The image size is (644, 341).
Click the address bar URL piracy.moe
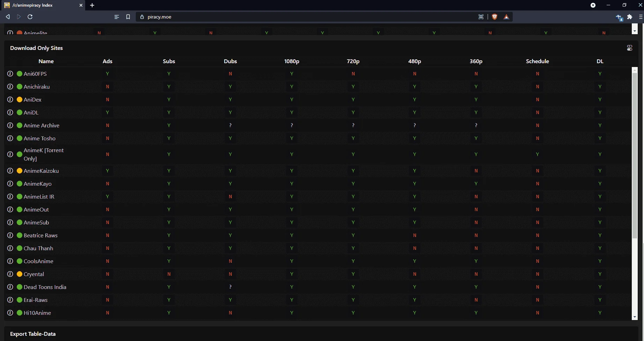(x=160, y=17)
